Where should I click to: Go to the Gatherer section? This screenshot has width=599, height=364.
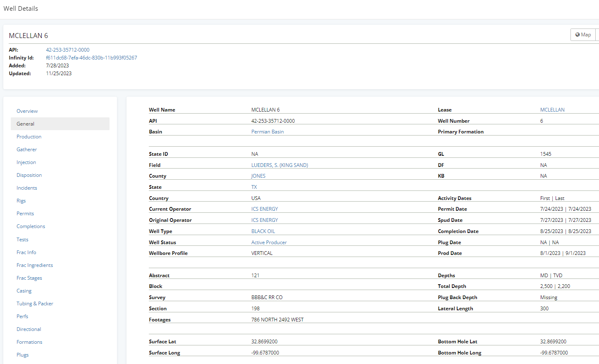[26, 150]
